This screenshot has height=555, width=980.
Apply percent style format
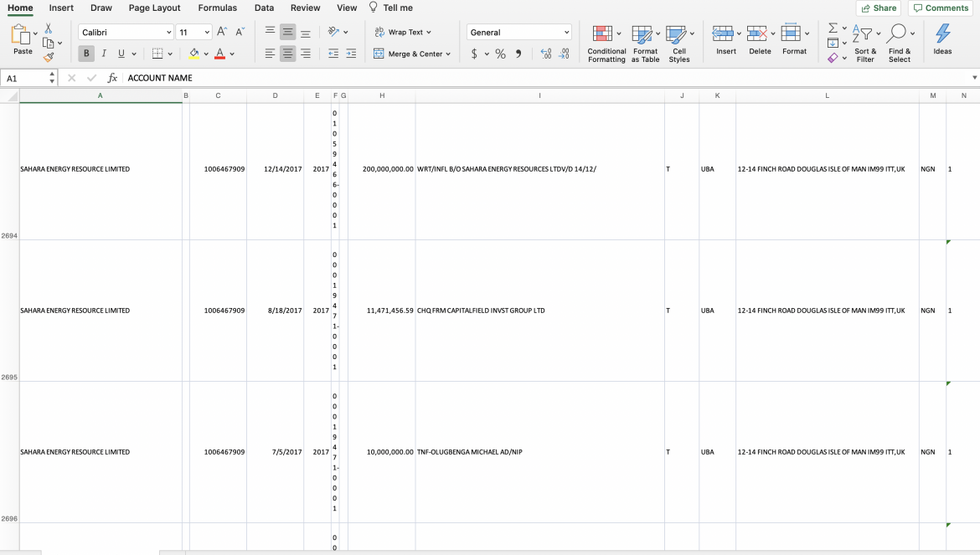click(501, 54)
